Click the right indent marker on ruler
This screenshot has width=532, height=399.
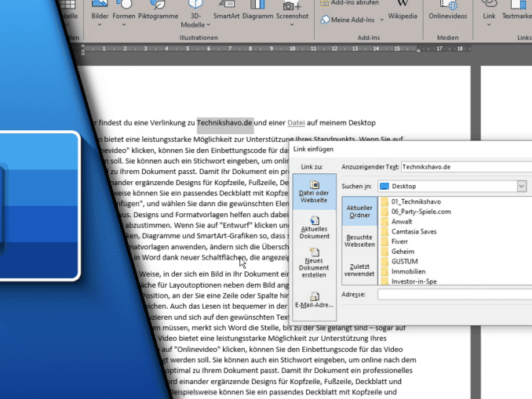tap(418, 50)
